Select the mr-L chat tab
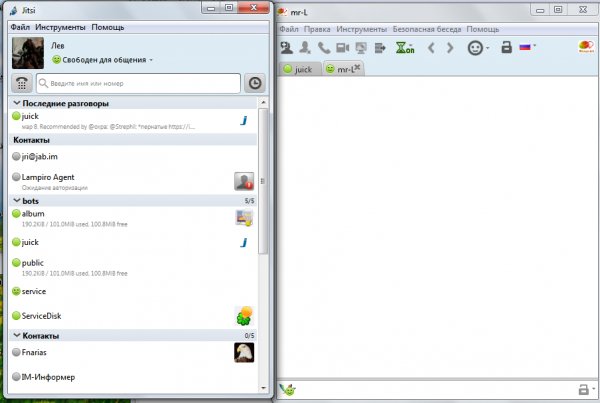This screenshot has width=600, height=403. [x=341, y=69]
